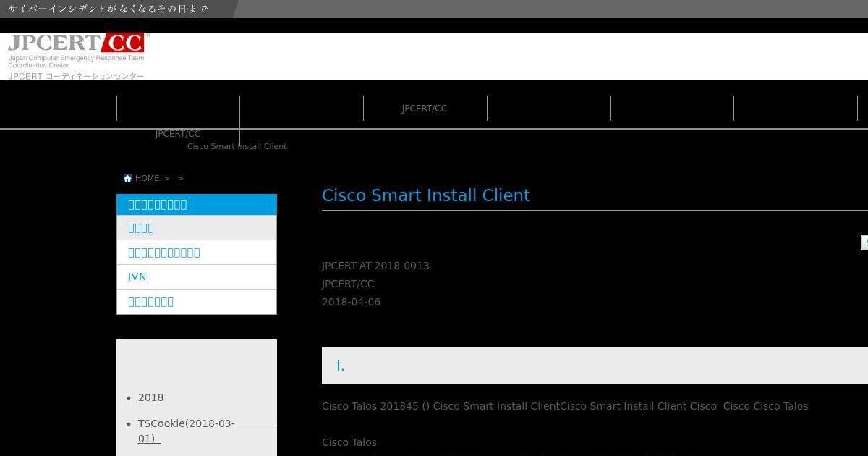Click the JPCERT/CC logo
The height and width of the screenshot is (456, 868).
pyautogui.click(x=78, y=56)
